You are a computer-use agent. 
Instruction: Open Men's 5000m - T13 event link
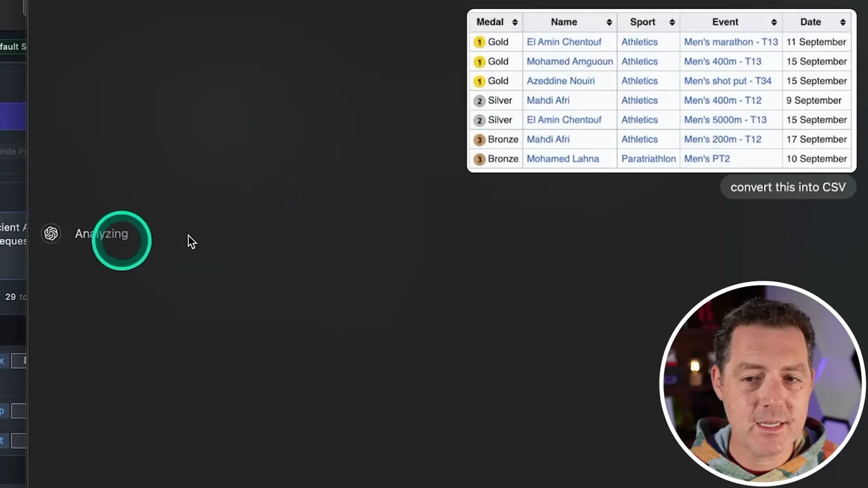click(725, 120)
